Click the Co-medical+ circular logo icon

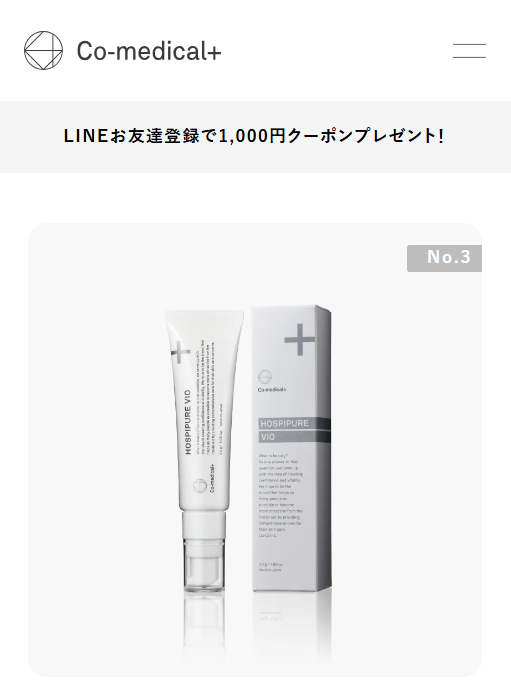coord(43,50)
